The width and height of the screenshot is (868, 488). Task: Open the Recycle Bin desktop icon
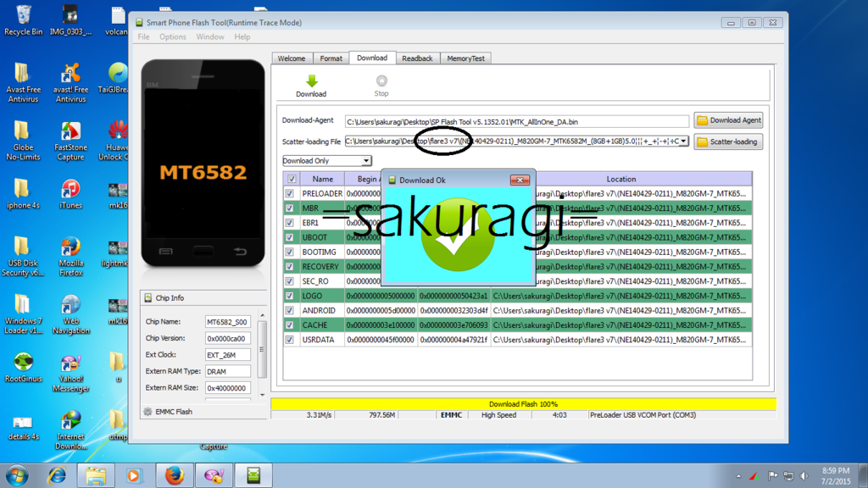(x=23, y=19)
